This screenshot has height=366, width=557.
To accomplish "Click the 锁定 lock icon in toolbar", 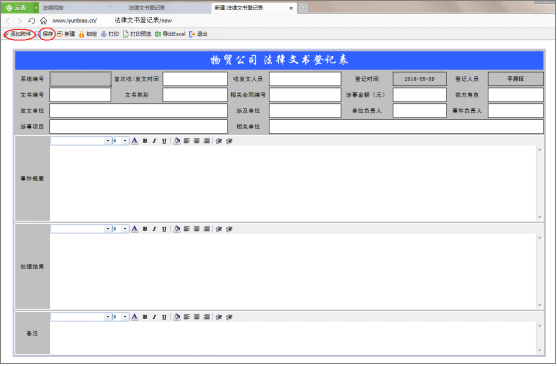I will coord(81,34).
